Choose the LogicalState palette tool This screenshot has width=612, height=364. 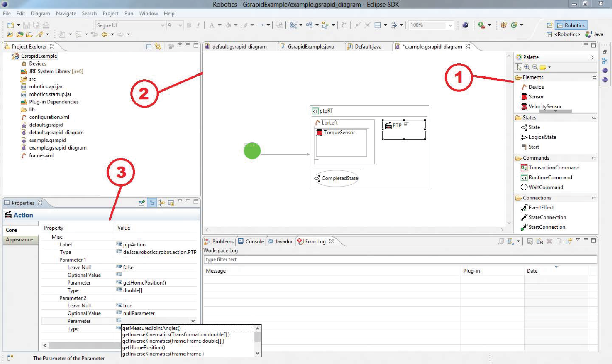538,137
